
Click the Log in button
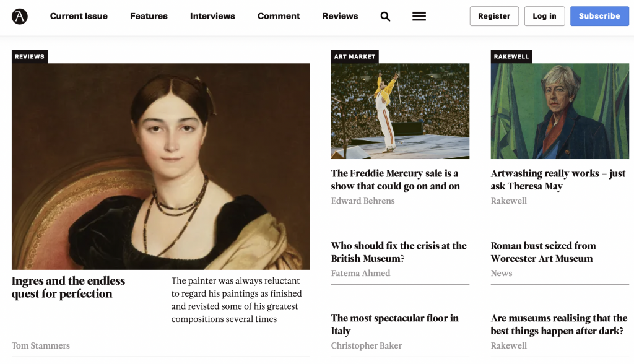tap(545, 16)
